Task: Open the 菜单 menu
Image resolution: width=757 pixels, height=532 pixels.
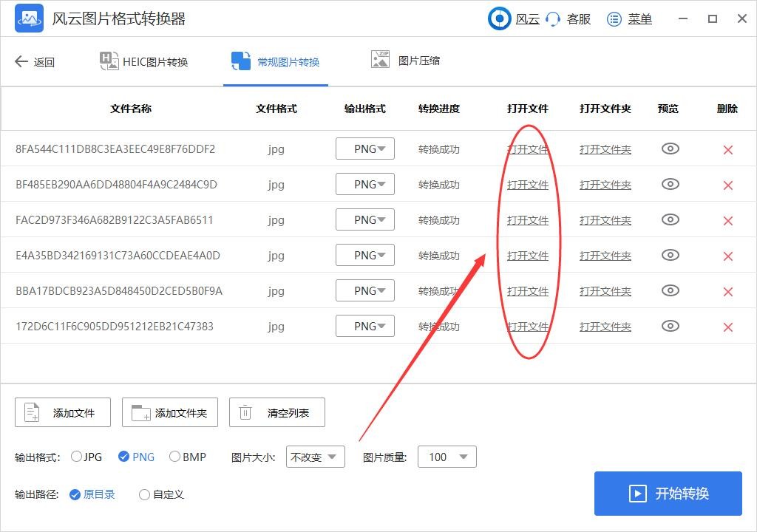Action: [x=630, y=19]
